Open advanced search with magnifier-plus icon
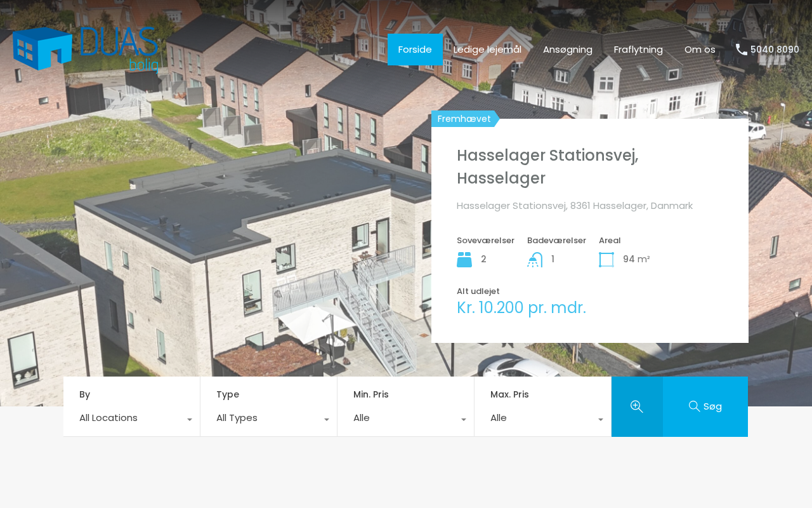Screen dimensions: 812x508 637,406
